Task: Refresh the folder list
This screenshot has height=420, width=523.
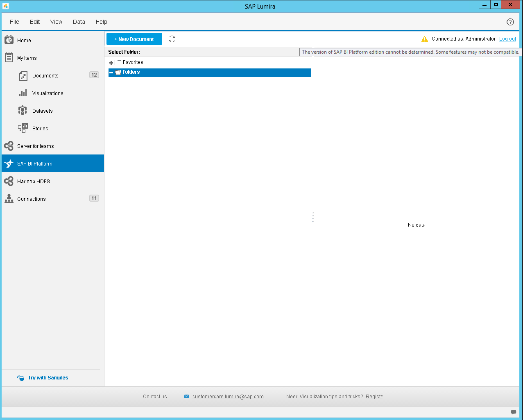Action: [172, 39]
